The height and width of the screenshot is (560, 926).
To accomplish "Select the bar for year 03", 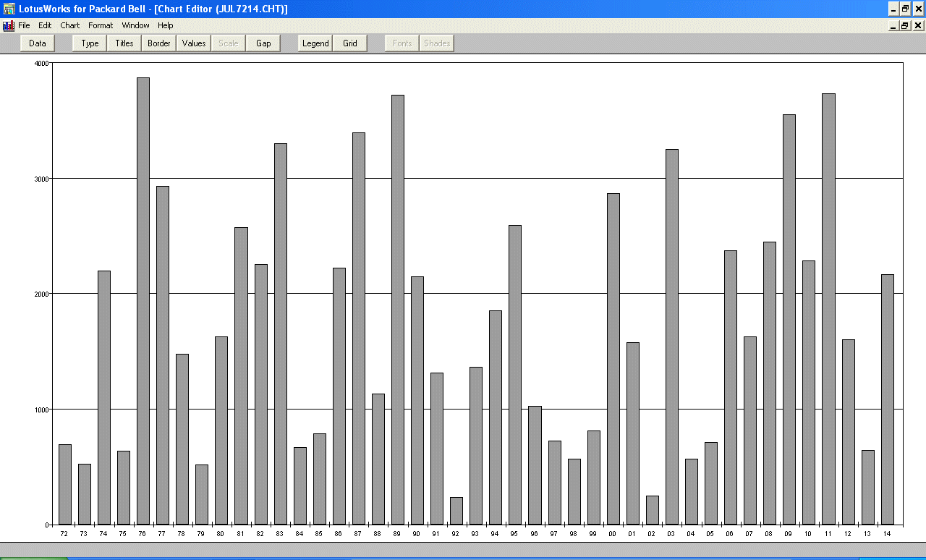I will (x=672, y=336).
